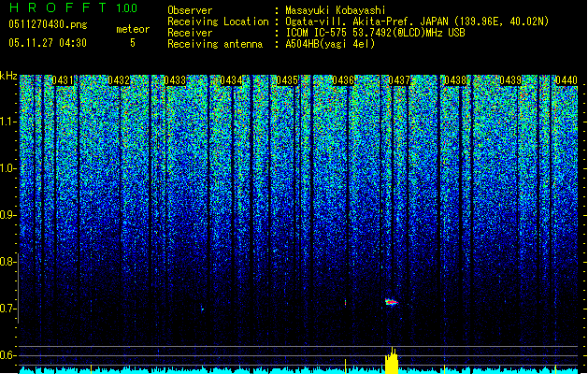Click the meteor count value 5
The height and width of the screenshot is (374, 588).
tap(133, 43)
